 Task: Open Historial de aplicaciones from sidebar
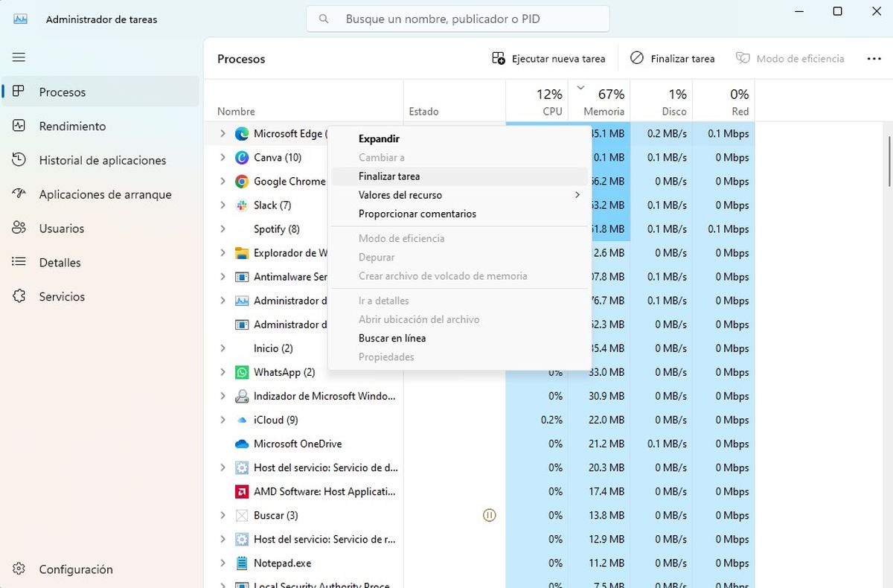102,160
